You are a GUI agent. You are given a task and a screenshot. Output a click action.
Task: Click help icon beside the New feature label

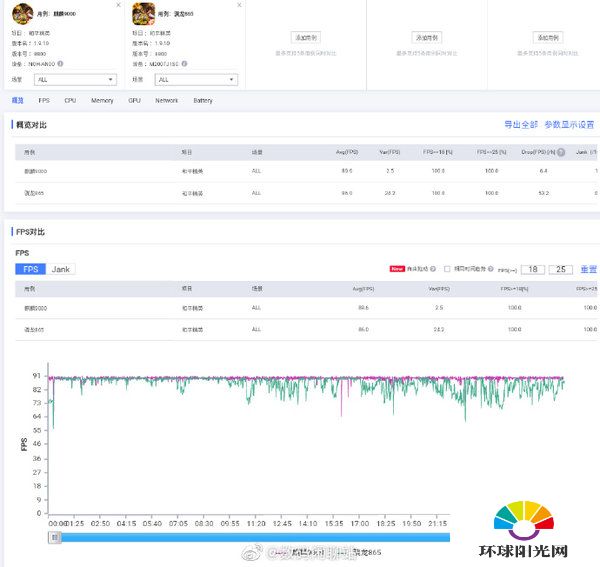click(x=433, y=269)
